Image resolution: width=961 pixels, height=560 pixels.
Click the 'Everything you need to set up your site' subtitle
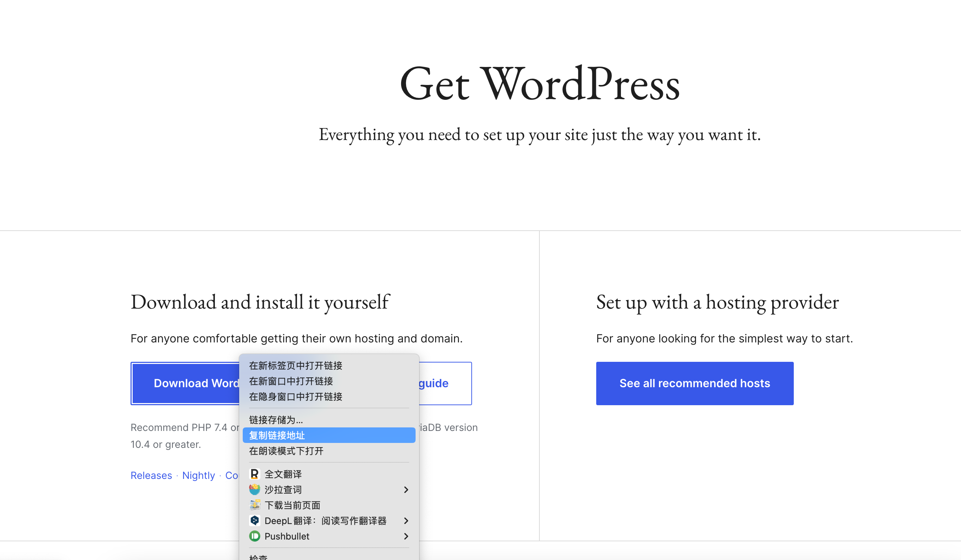[x=540, y=135]
